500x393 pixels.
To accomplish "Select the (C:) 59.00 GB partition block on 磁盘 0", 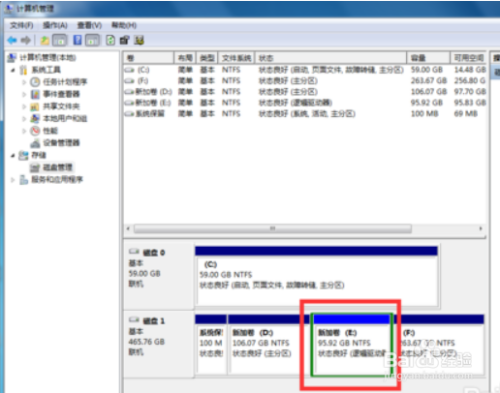I will 316,276.
